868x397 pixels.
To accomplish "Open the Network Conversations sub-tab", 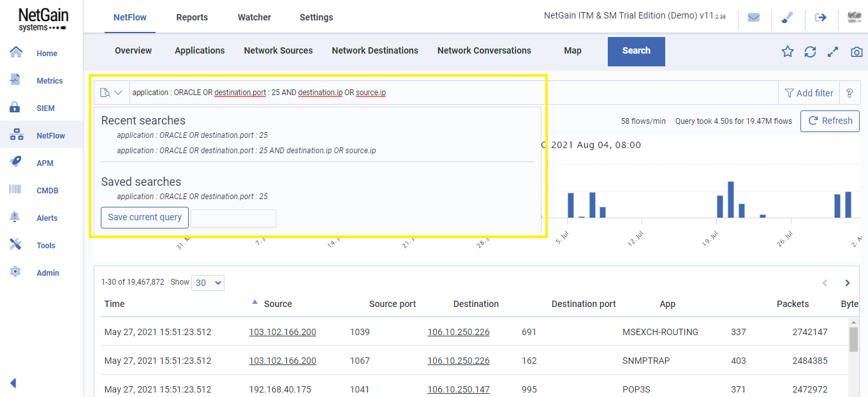I will (x=484, y=50).
